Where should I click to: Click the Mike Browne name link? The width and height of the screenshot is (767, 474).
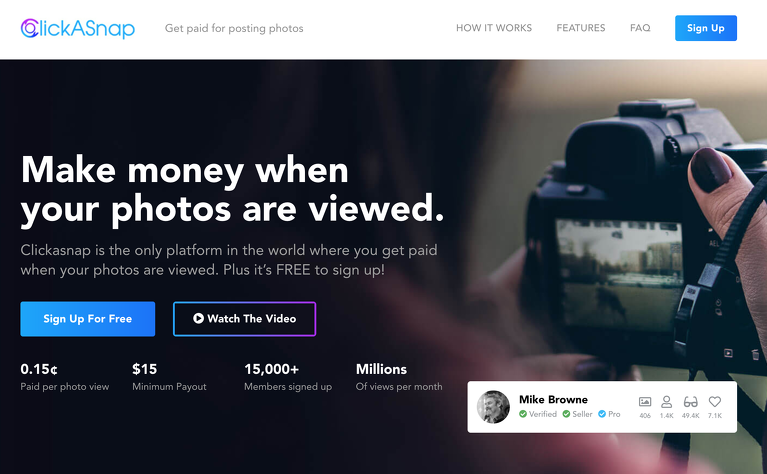553,399
